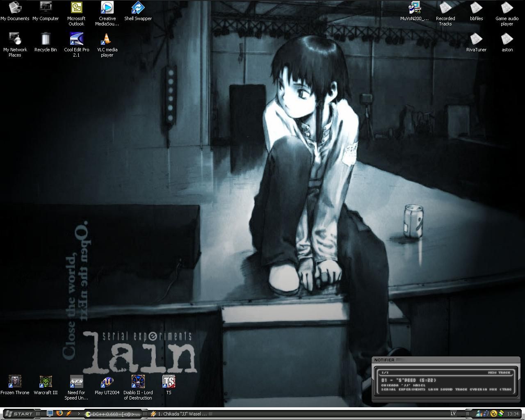This screenshot has height=420, width=525.
Task: Open the RivaTuner folder icon
Action: (x=476, y=42)
